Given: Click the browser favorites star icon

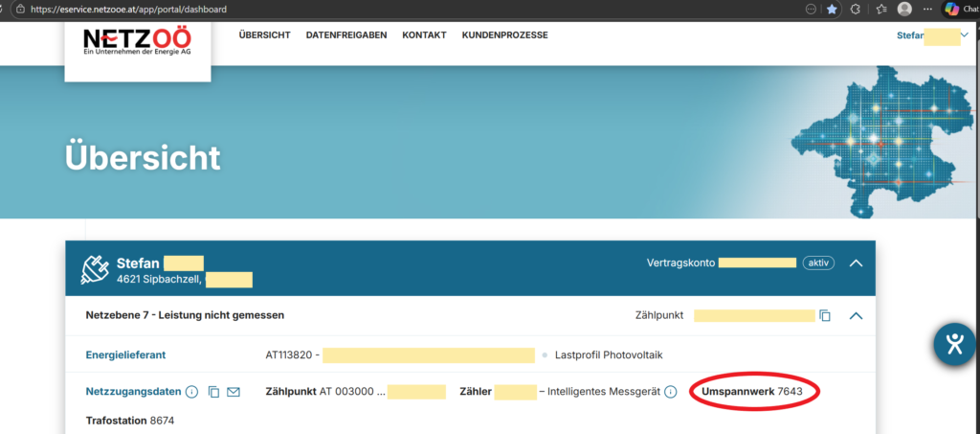Looking at the screenshot, I should pyautogui.click(x=833, y=9).
